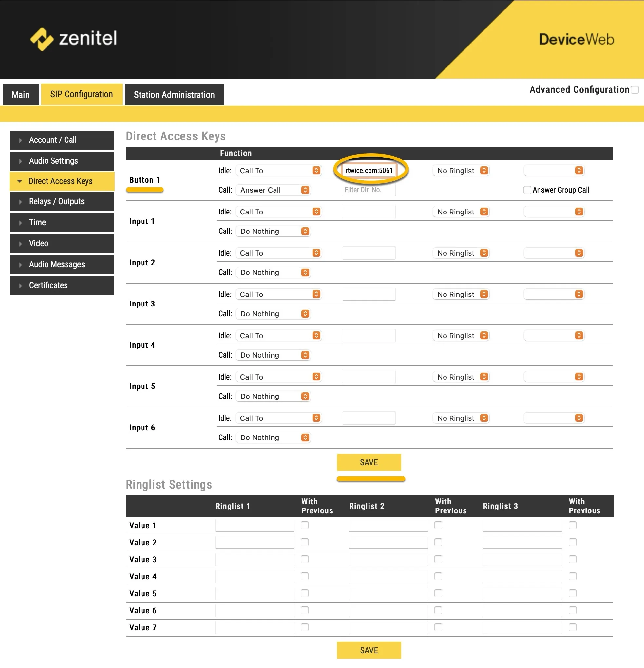Enable the Advanced Configuration checkbox
644x668 pixels.
click(x=635, y=90)
